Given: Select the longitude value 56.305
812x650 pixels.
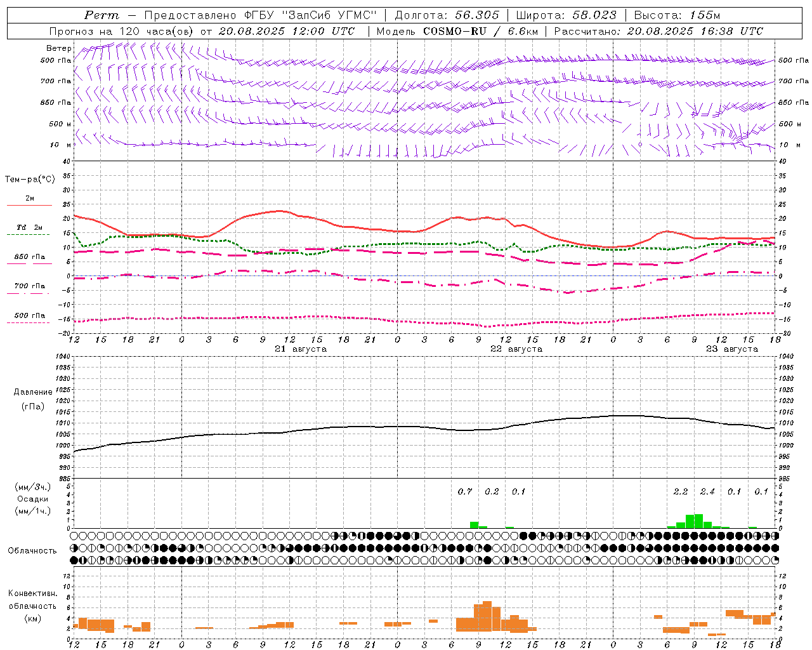Looking at the screenshot, I should click(477, 15).
